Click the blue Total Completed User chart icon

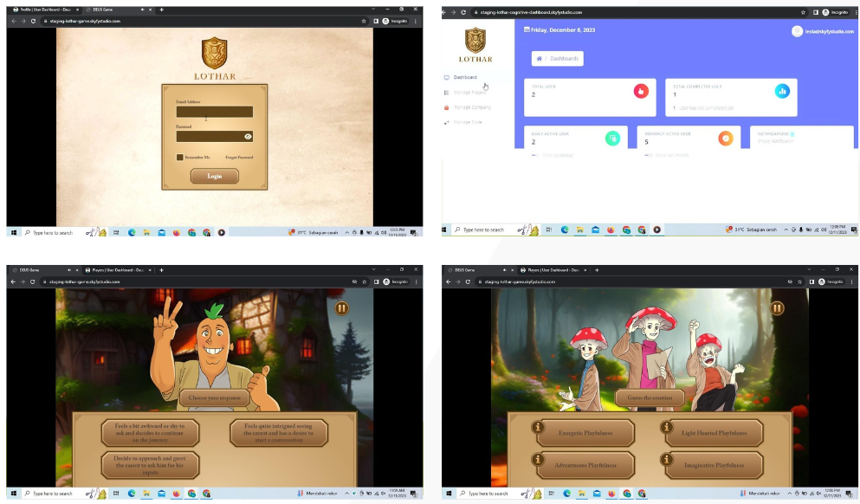click(x=782, y=91)
